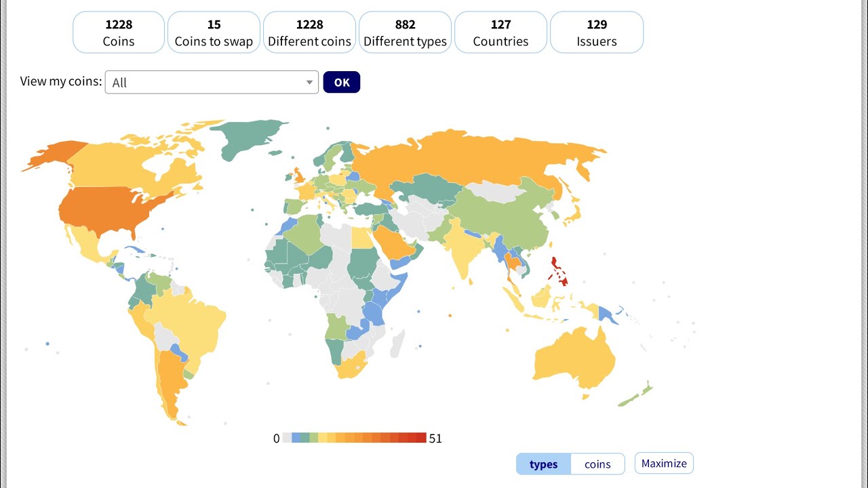Image resolution: width=868 pixels, height=488 pixels.
Task: Switch the map to types mode
Action: pyautogui.click(x=543, y=464)
